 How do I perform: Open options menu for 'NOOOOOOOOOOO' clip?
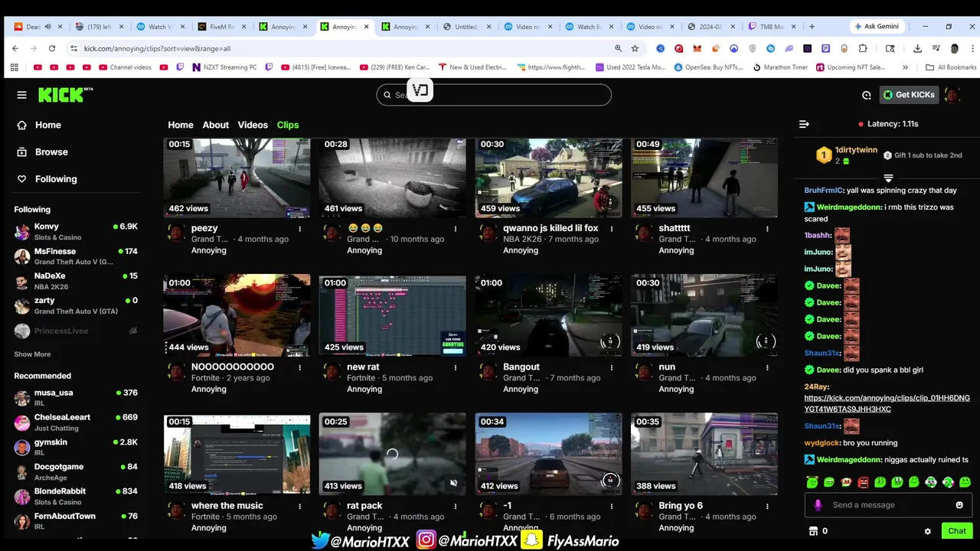pyautogui.click(x=300, y=367)
